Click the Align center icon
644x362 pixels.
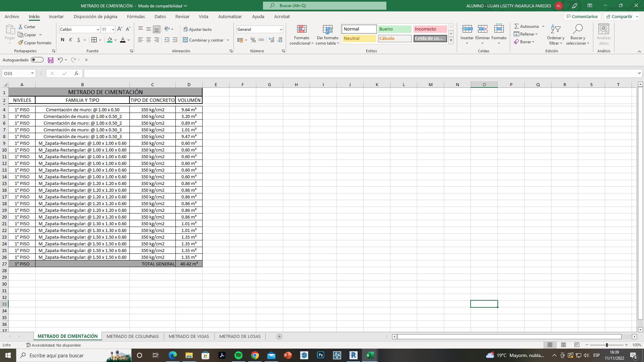(x=148, y=40)
